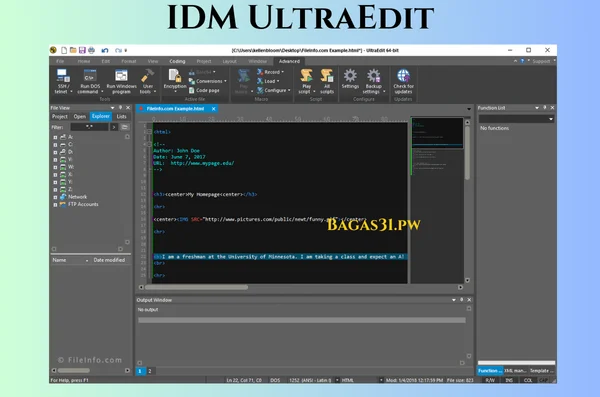This screenshot has width=600, height=397.
Task: Switch to XML manager bottom tab
Action: click(x=515, y=371)
